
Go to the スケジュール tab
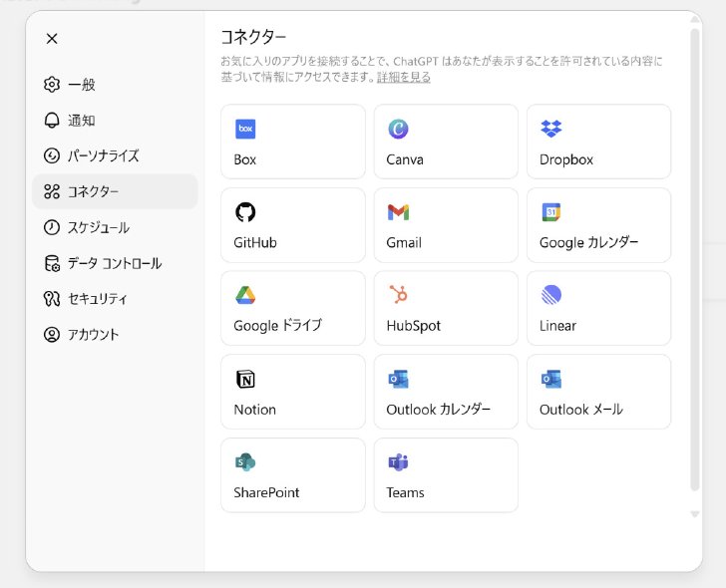click(115, 227)
